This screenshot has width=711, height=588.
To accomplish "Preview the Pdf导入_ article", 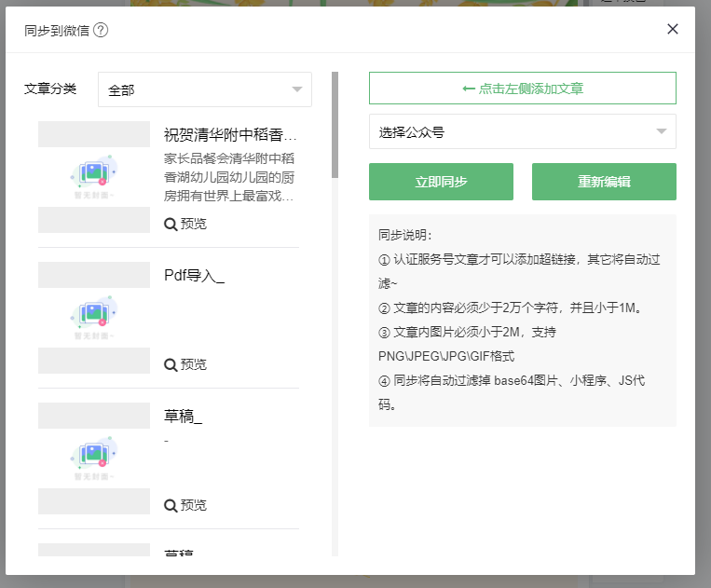I will point(185,364).
